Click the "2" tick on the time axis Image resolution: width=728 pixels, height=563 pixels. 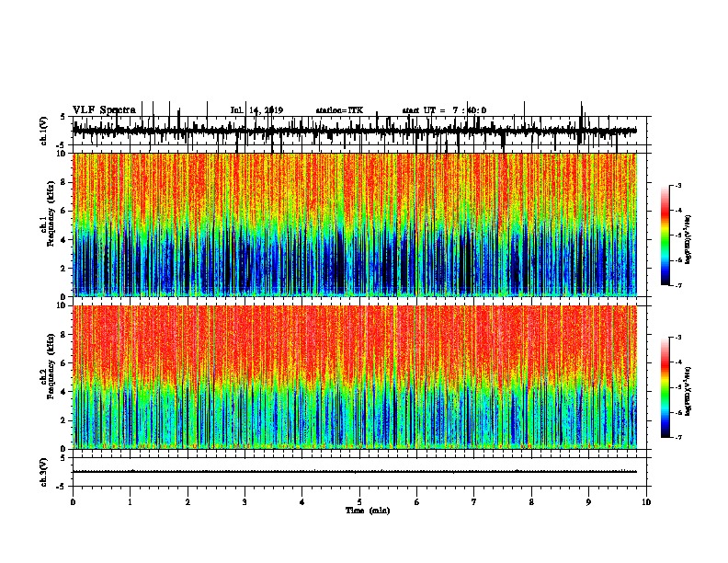pyautogui.click(x=188, y=502)
